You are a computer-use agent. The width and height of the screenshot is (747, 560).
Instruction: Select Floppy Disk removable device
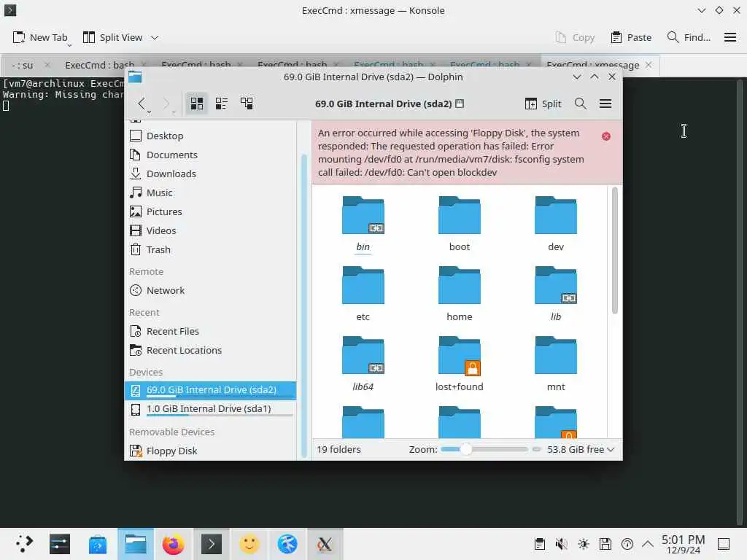(x=211, y=451)
